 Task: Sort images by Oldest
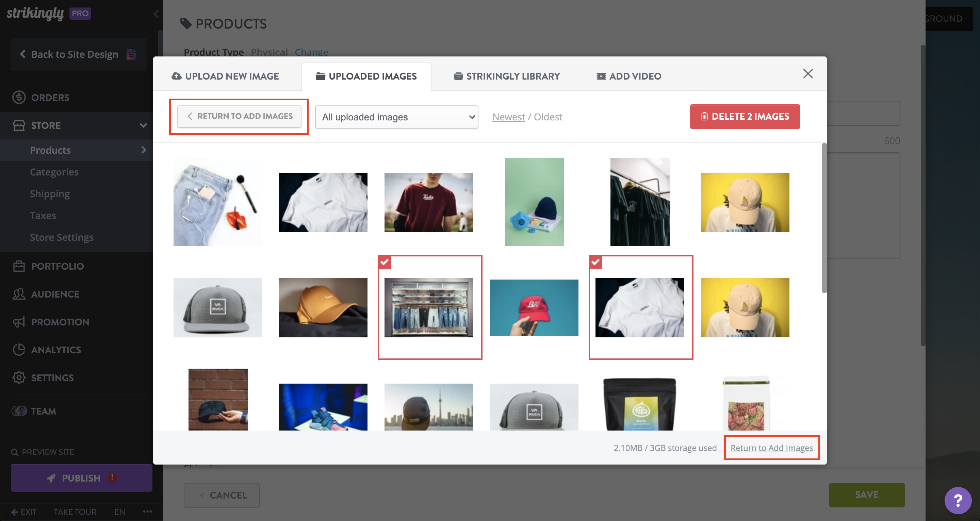pos(548,117)
